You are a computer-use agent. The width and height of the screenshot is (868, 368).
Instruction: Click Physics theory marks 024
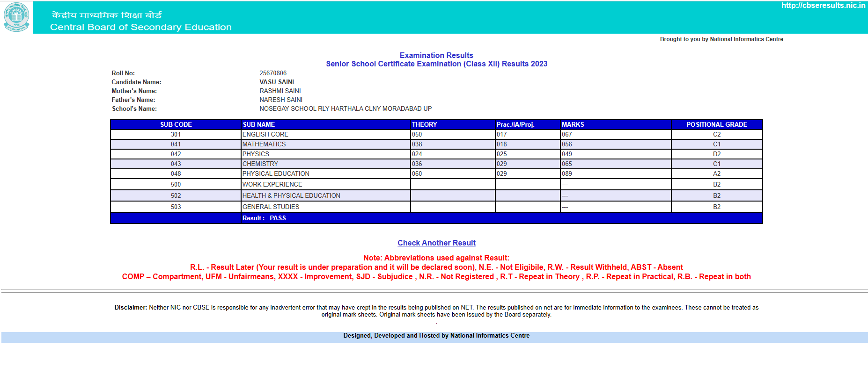[x=417, y=154]
